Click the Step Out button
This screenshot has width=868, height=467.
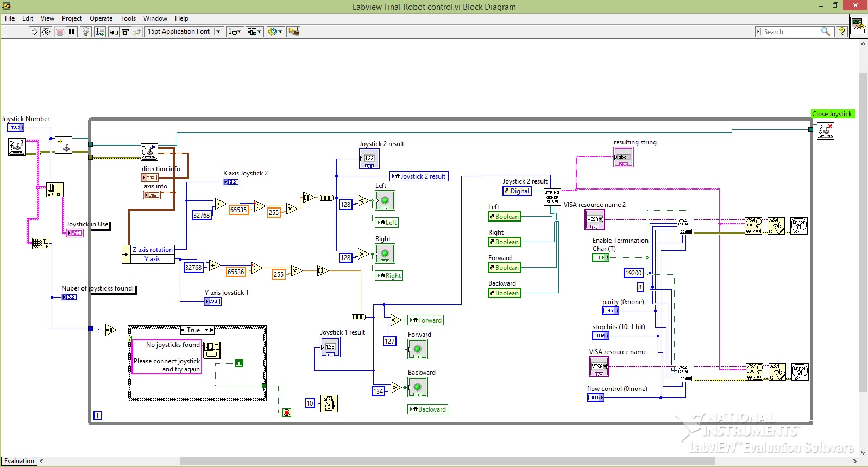(136, 31)
